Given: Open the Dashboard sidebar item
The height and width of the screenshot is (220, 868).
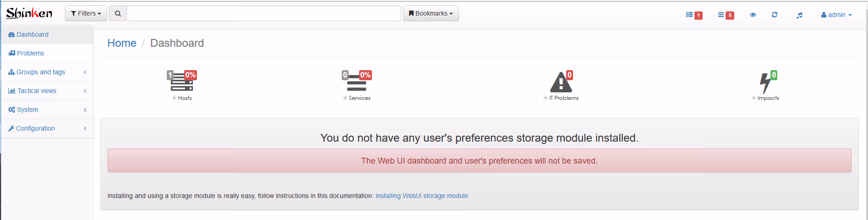Looking at the screenshot, I should click(32, 34).
